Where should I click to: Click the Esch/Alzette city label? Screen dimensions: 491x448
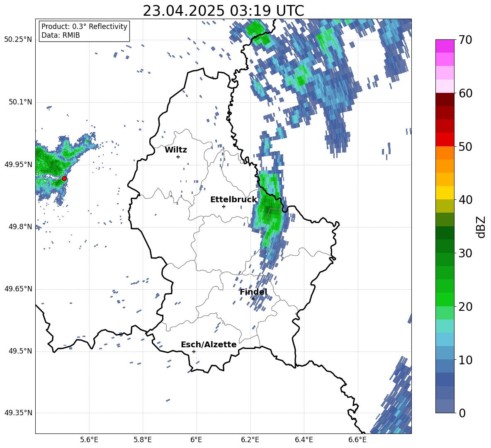pos(209,344)
